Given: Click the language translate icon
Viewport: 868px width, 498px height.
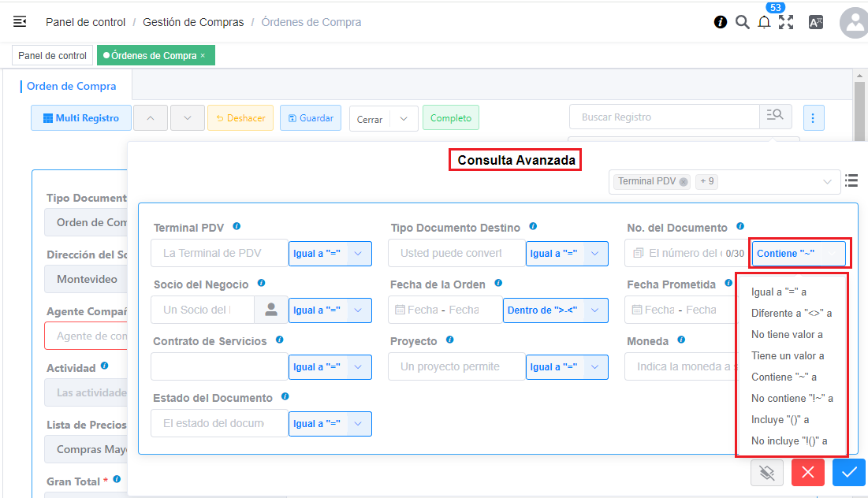Looking at the screenshot, I should coord(816,22).
